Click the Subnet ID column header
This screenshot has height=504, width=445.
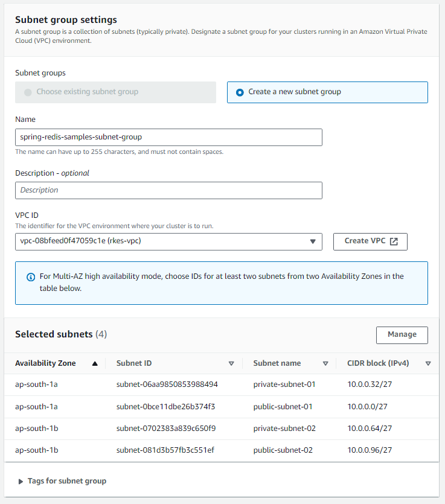134,363
